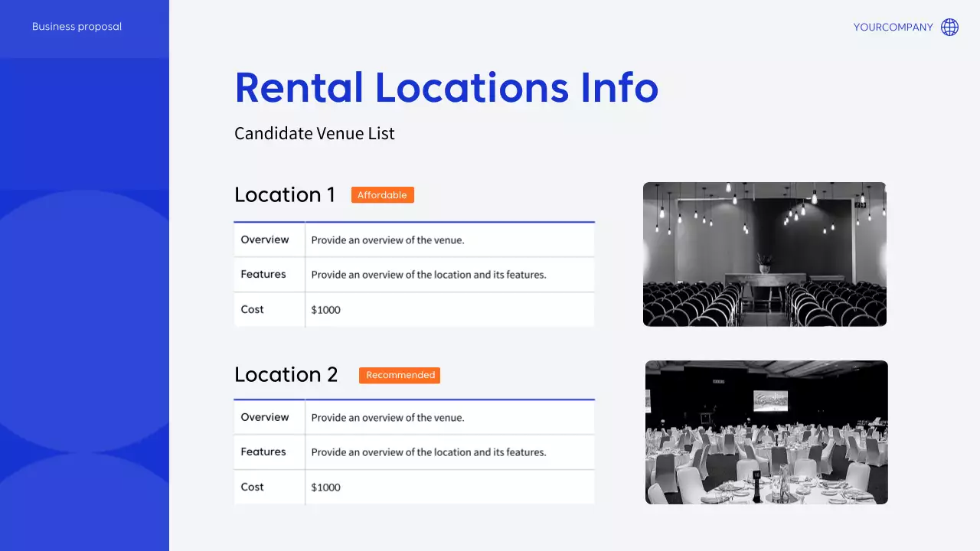Click the Candidate Venue List subtitle
The height and width of the screenshot is (551, 980).
coord(314,133)
